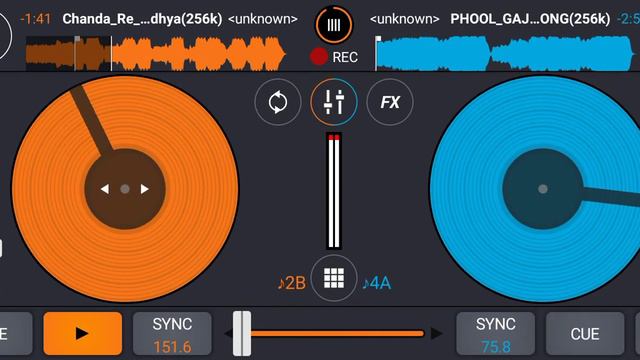Tap the orange left turntable vinyl
The height and width of the screenshot is (360, 640).
coord(125,189)
